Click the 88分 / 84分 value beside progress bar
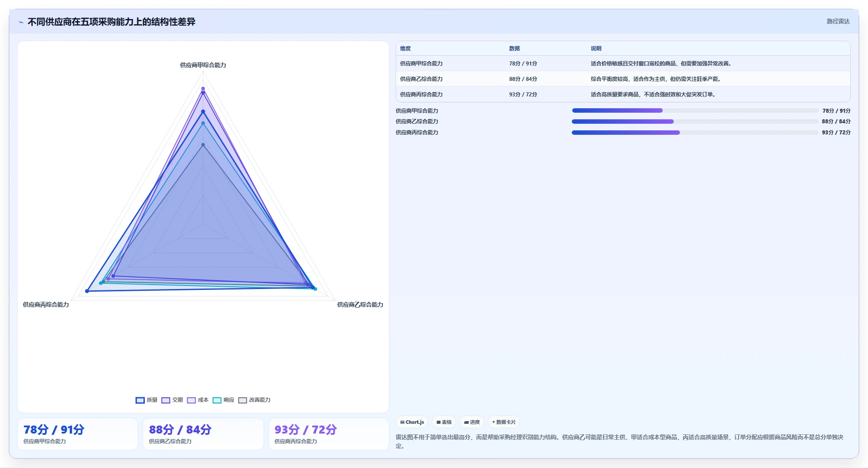 point(836,122)
